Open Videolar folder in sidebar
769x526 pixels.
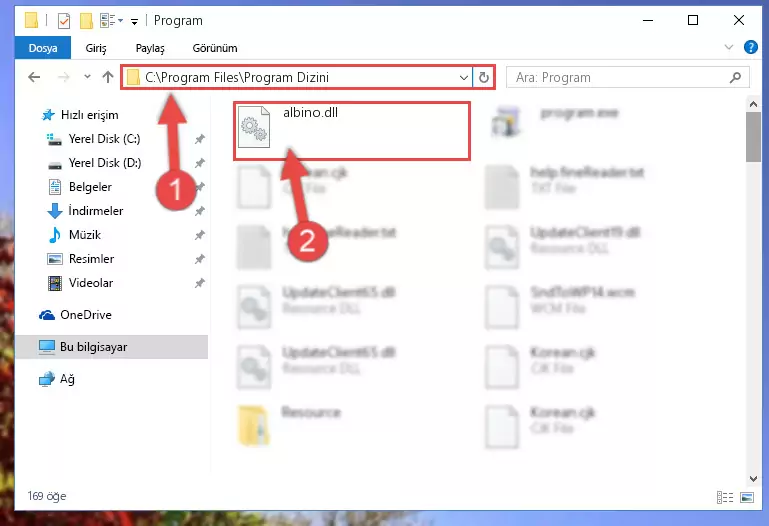(91, 283)
